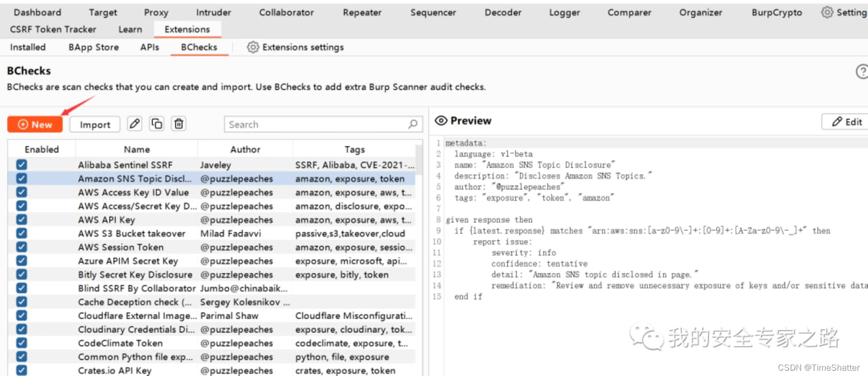The height and width of the screenshot is (376, 868).
Task: Open the Collaborator tab
Action: tap(287, 12)
